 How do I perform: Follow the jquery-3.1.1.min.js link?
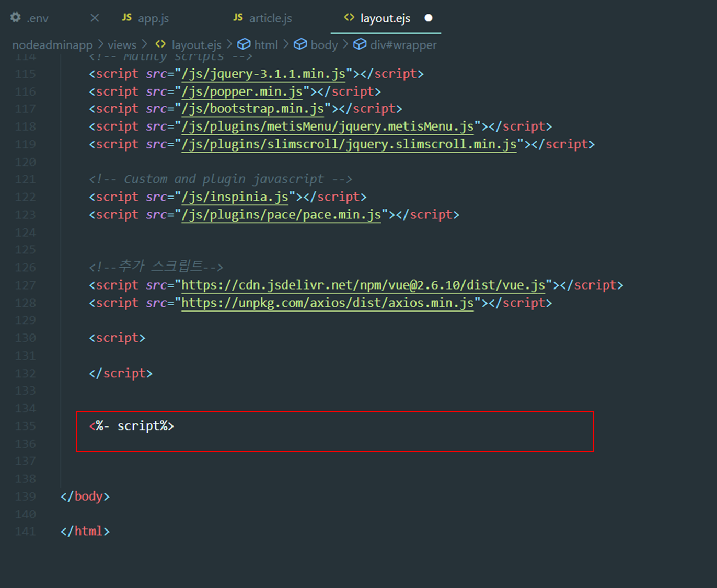click(x=263, y=74)
